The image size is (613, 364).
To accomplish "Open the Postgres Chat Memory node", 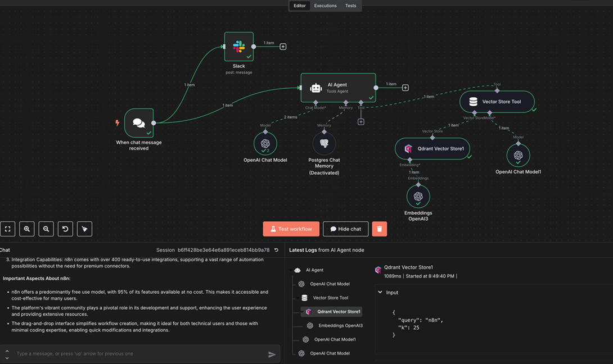I will 324,144.
